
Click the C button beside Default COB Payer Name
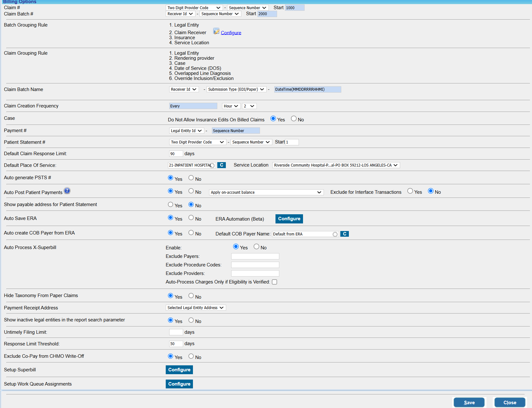(344, 234)
